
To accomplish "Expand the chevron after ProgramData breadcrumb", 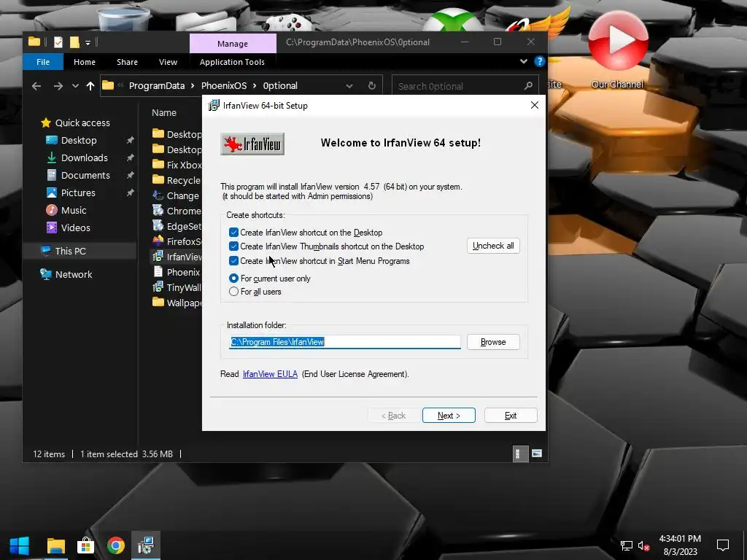I will (193, 86).
